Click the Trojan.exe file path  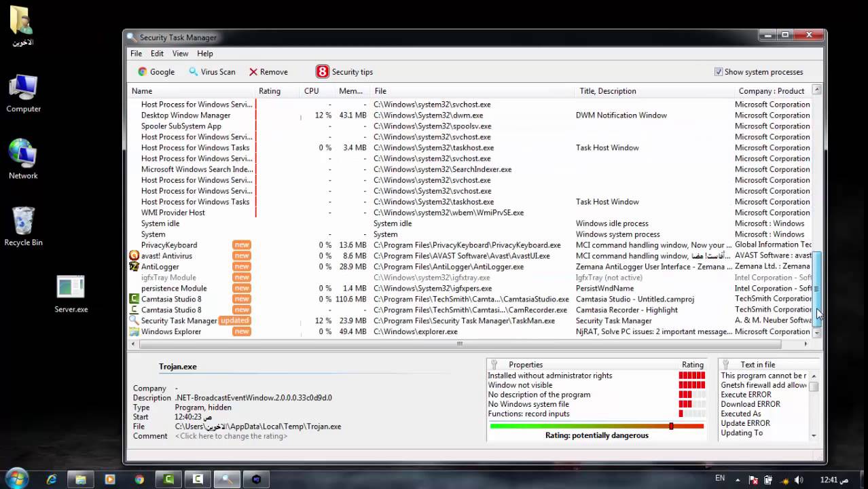click(258, 427)
